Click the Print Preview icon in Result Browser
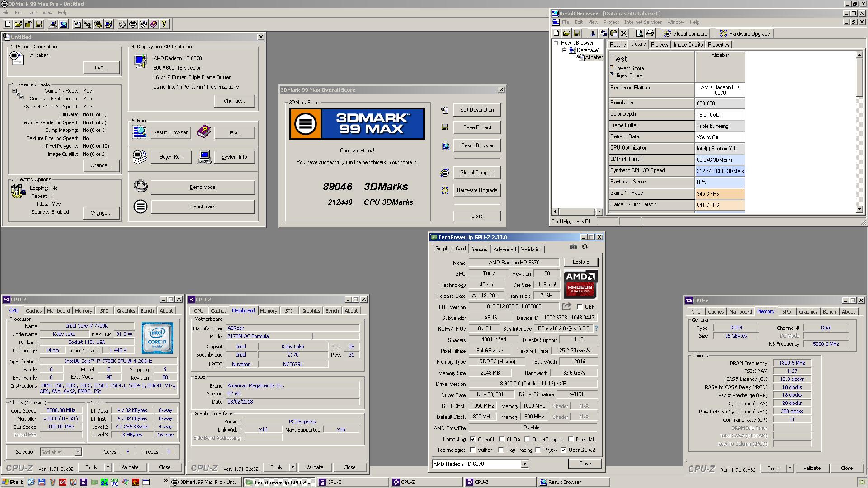The image size is (868, 488). (639, 33)
